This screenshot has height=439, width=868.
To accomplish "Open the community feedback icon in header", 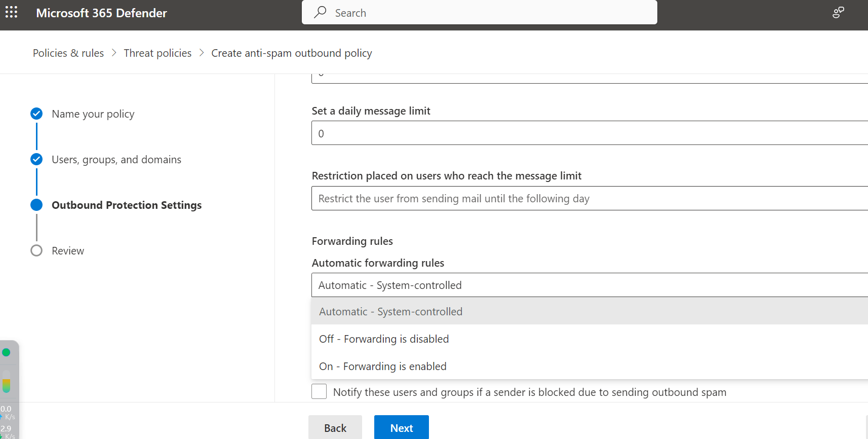I will click(x=838, y=13).
